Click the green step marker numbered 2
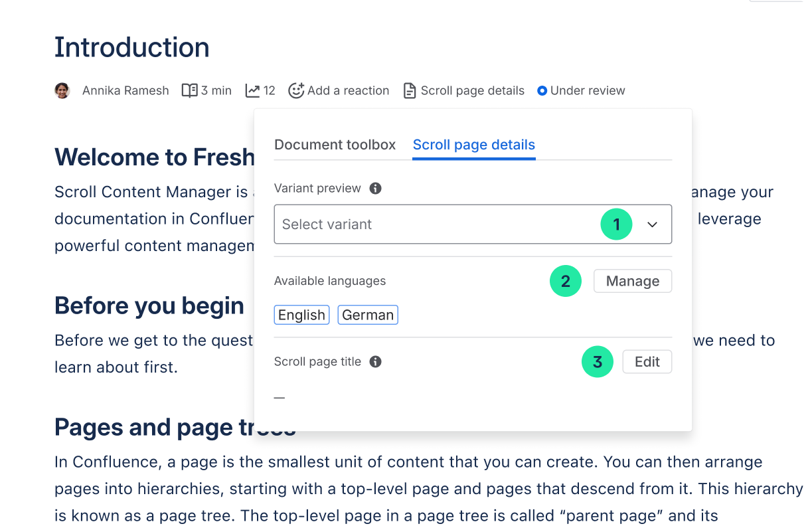This screenshot has width=812, height=528. tap(566, 281)
